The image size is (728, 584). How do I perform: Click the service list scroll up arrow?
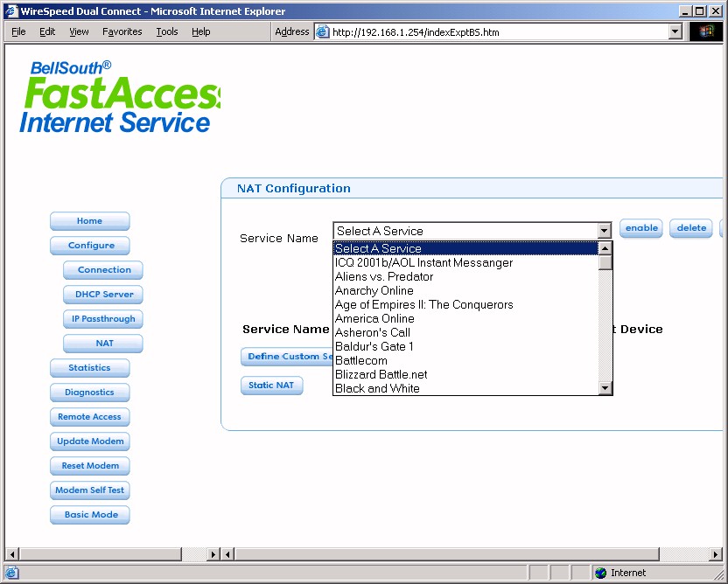605,248
